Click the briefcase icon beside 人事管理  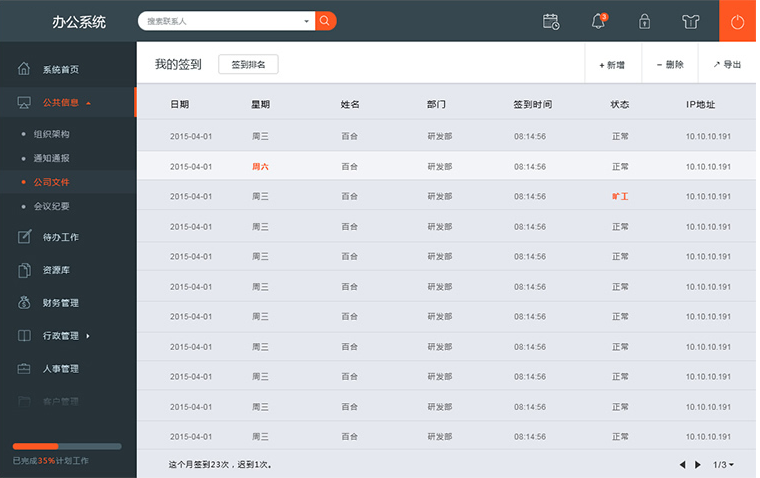point(24,368)
